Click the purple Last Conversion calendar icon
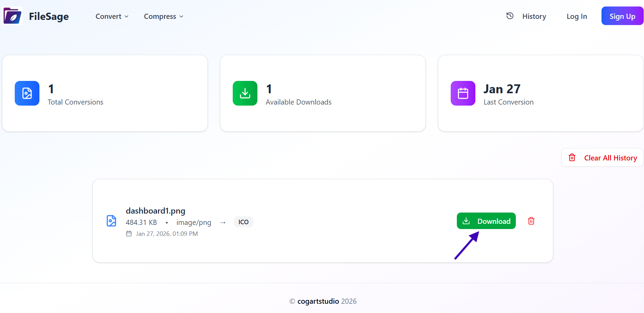This screenshot has width=644, height=313. click(463, 93)
